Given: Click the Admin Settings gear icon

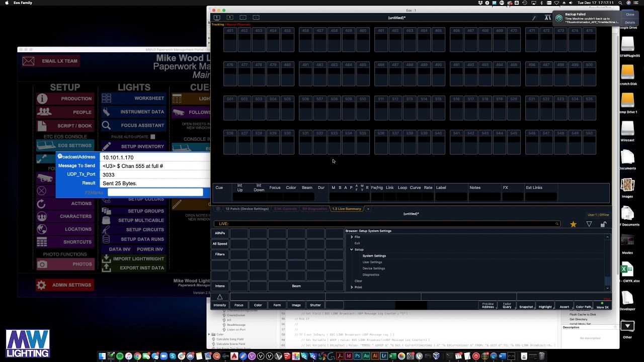Looking at the screenshot, I should (x=41, y=285).
